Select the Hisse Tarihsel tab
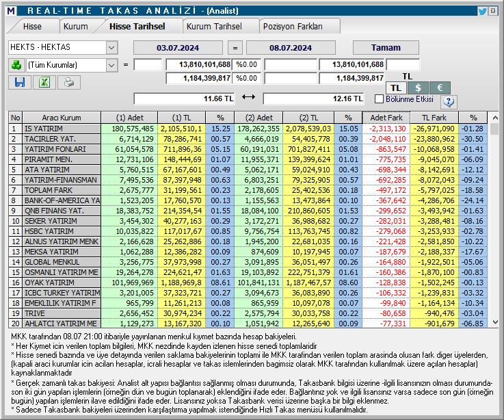The image size is (504, 420). [137, 27]
